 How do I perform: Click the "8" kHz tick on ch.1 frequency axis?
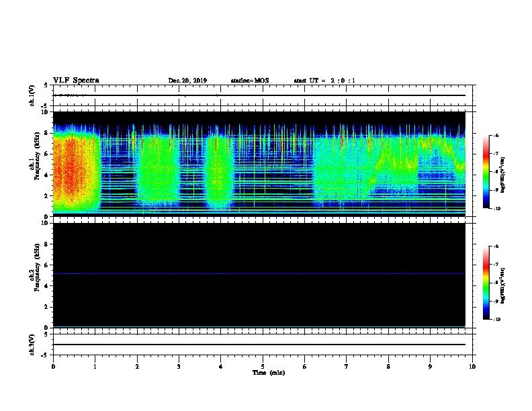[x=46, y=133]
